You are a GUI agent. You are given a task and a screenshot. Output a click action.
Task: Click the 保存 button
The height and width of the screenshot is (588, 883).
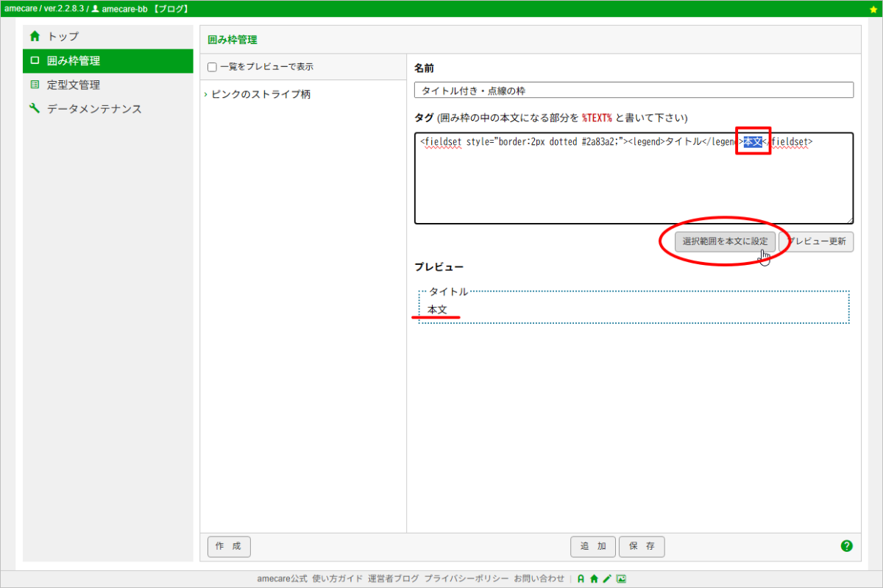tap(642, 547)
